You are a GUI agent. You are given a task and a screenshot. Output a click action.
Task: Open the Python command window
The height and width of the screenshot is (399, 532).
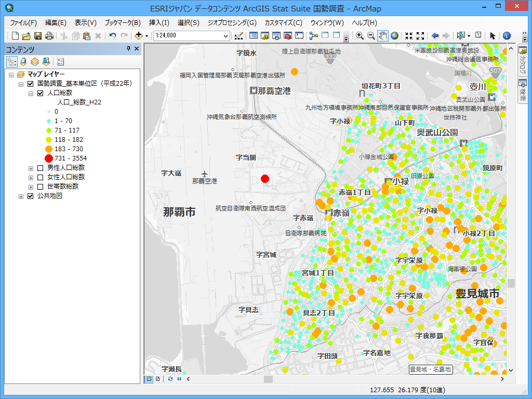[x=299, y=36]
